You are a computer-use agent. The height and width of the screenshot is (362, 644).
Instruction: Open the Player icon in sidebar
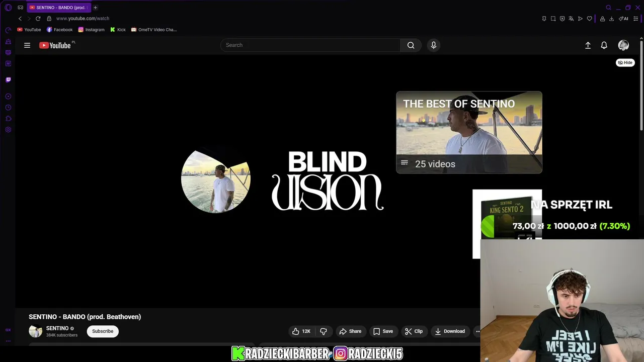point(8,96)
